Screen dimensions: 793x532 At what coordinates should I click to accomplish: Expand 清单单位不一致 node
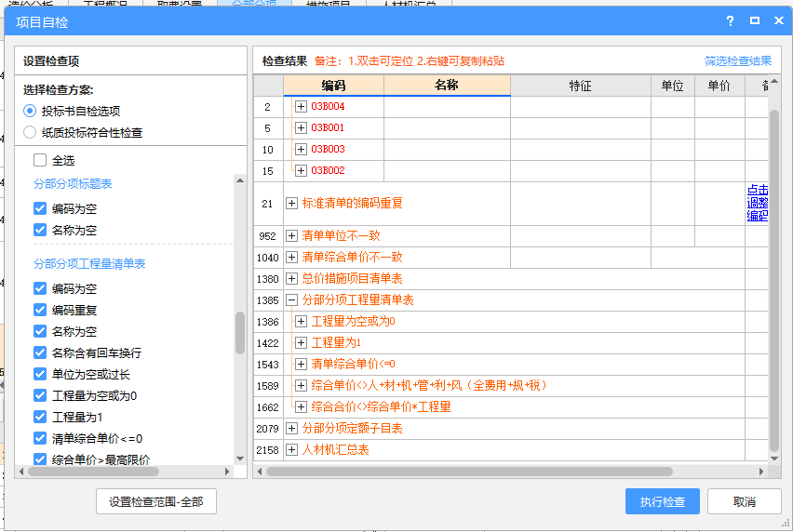(291, 236)
